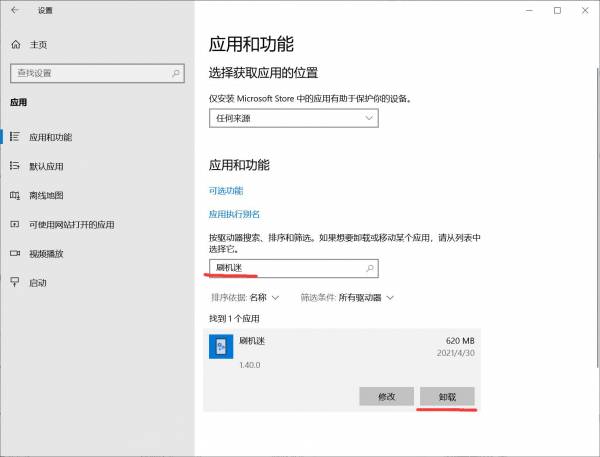The height and width of the screenshot is (457, 600).
Task: Click the 2021/4/30 install date
Action: (x=456, y=353)
